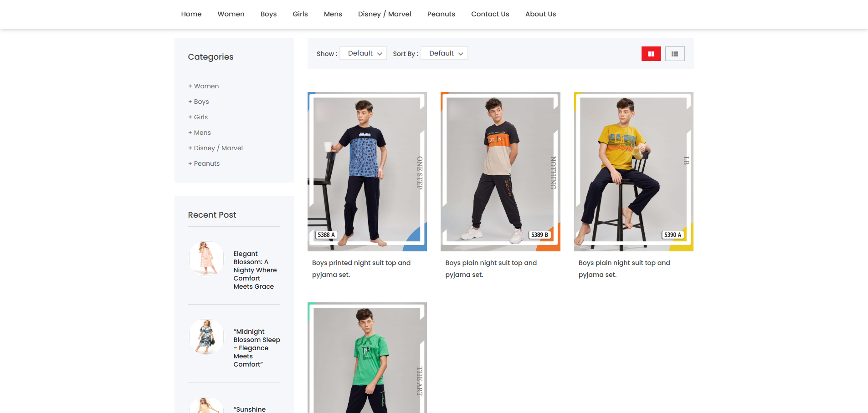The image size is (868, 413).
Task: Expand the Disney / Marvel category
Action: (x=215, y=148)
